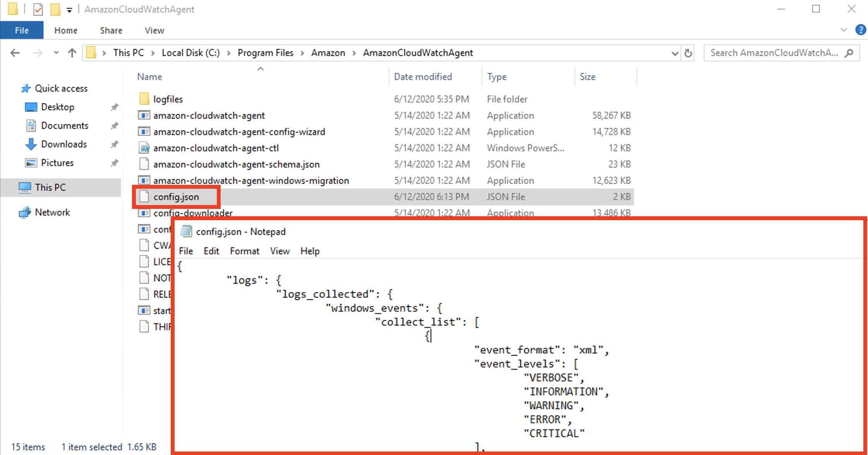Click Program Files in the breadcrumb path

pyautogui.click(x=265, y=53)
